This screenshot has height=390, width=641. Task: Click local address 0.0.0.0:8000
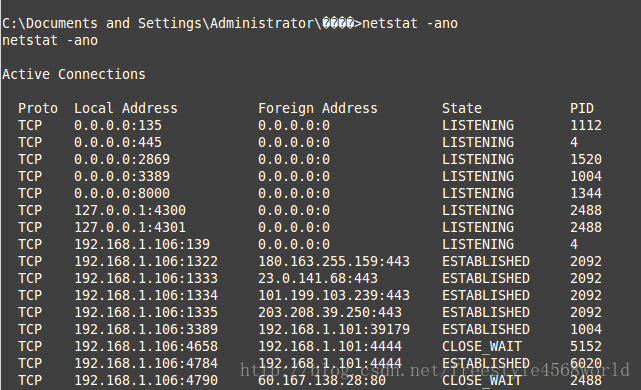(x=122, y=193)
